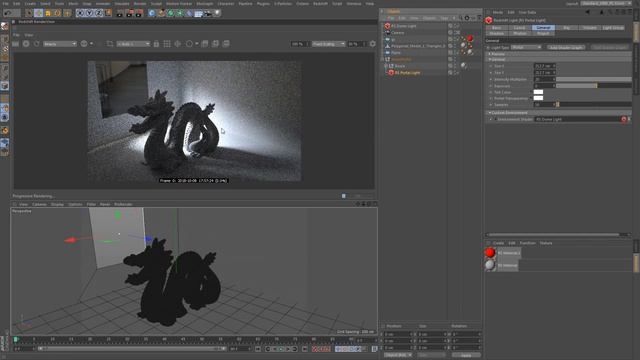Activate the X-axis lock icon
Screen dimensions: 640x360
(x=80, y=13)
